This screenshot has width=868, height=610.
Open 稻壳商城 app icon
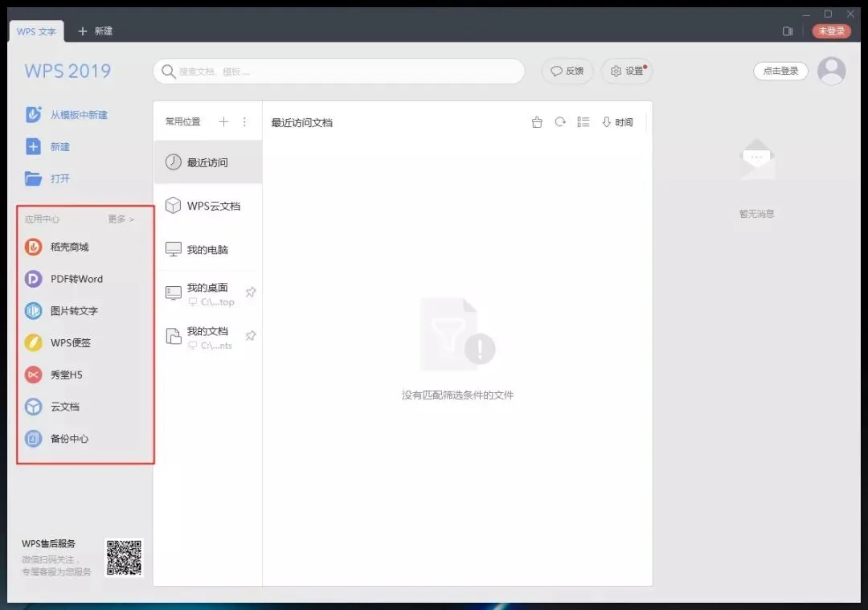[x=33, y=247]
